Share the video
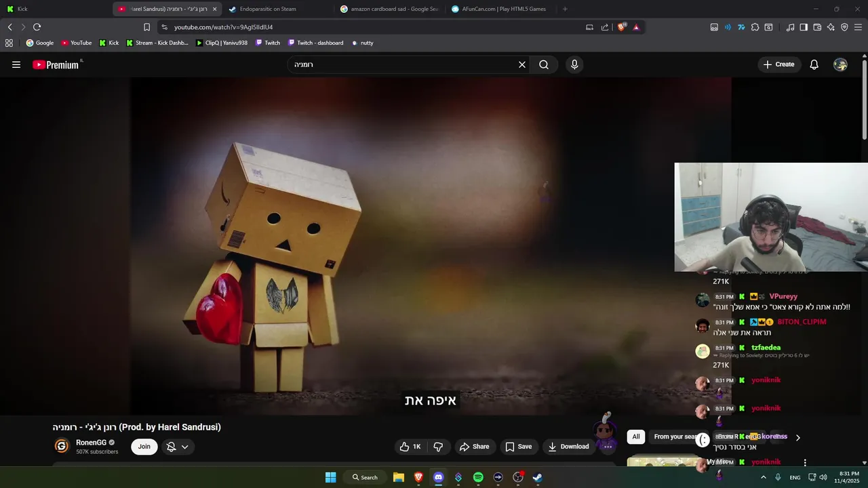The image size is (868, 488). click(474, 447)
